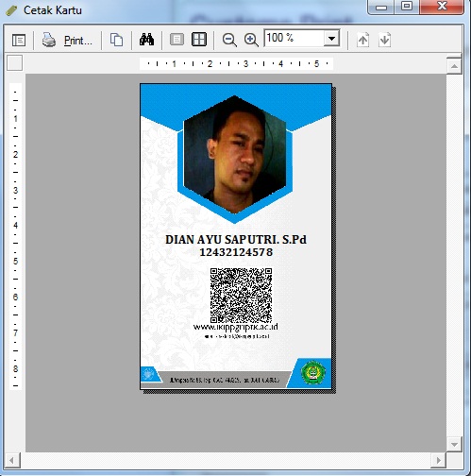Zoom in with the plus magnifier
This screenshot has width=471, height=476.
251,40
